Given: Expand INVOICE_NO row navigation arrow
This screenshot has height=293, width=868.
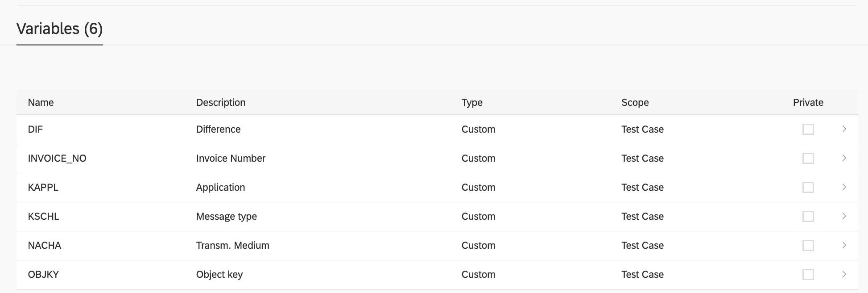Looking at the screenshot, I should (x=844, y=158).
